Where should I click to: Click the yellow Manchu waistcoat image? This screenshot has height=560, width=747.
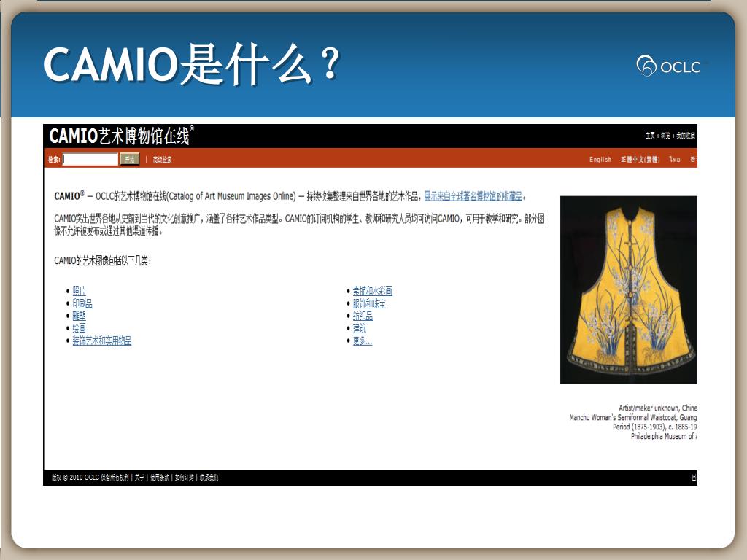[x=629, y=289]
